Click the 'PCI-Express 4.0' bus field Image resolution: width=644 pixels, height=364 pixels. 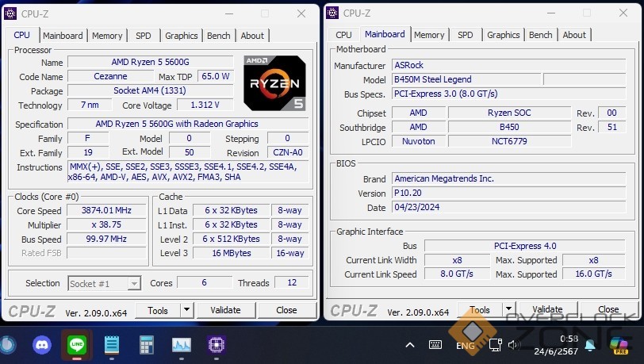click(525, 246)
